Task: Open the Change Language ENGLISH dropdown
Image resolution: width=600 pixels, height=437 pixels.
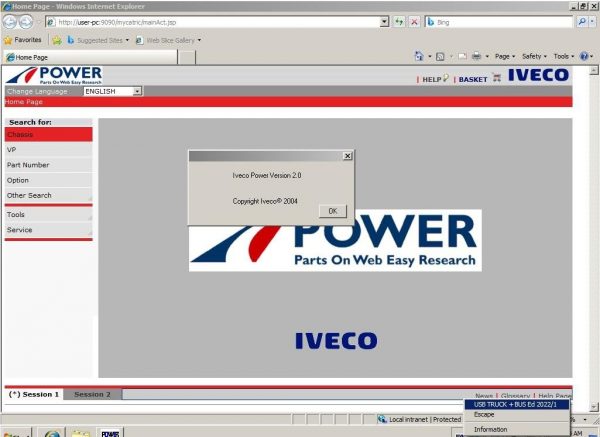Action: coord(137,91)
